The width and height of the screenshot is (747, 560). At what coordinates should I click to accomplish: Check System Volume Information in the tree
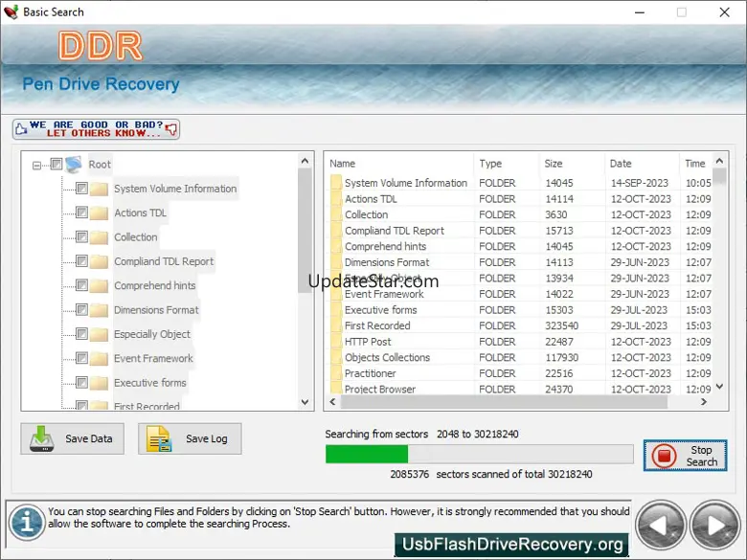tap(81, 188)
